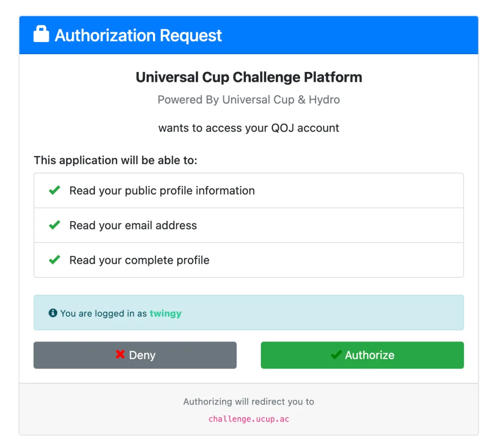The height and width of the screenshot is (448, 504).
Task: Open the twingy username link
Action: 166,313
